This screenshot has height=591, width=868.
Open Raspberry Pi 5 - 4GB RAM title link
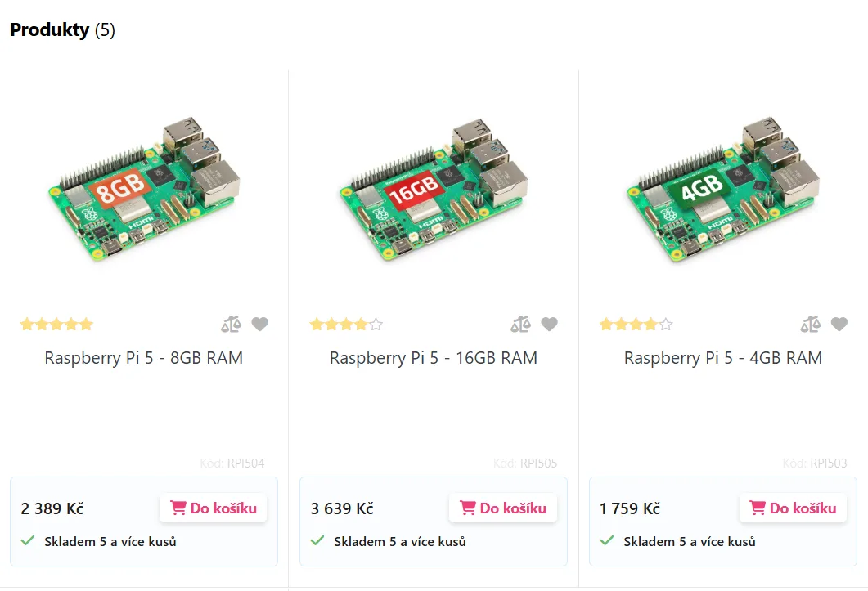[723, 358]
